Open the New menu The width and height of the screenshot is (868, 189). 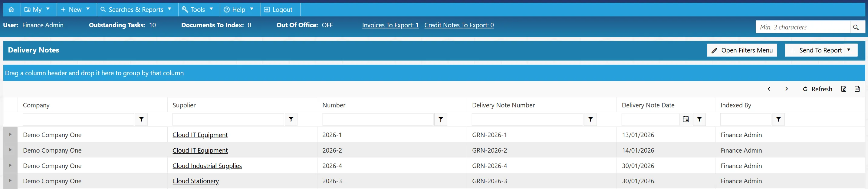pos(75,9)
